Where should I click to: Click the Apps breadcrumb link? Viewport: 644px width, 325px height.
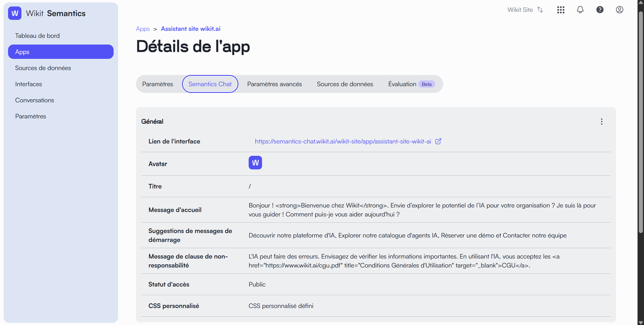[x=143, y=29]
